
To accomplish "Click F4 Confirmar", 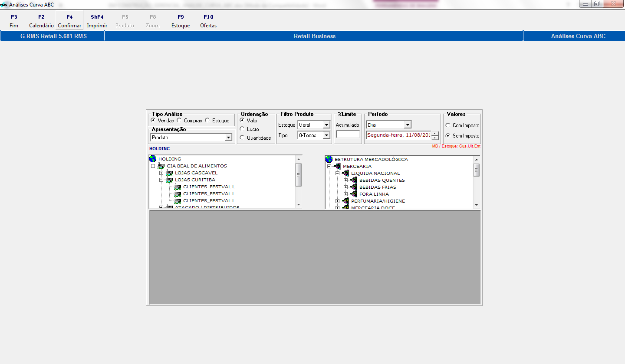I will point(69,21).
